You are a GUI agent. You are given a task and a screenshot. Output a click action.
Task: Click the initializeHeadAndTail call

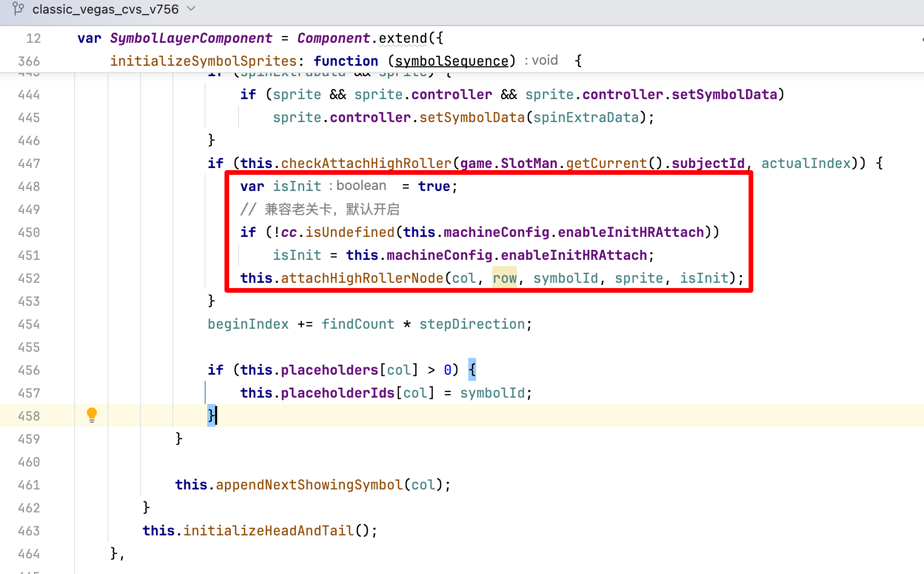click(268, 531)
